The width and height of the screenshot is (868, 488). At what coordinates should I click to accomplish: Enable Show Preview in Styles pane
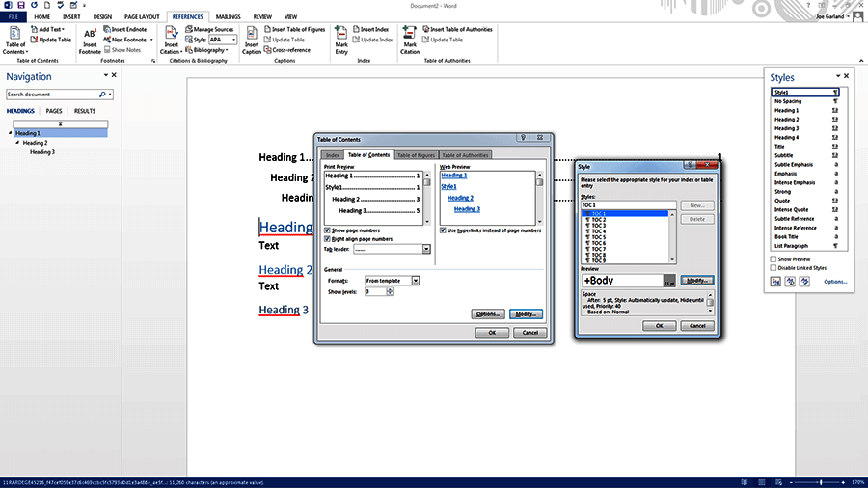[x=773, y=258]
